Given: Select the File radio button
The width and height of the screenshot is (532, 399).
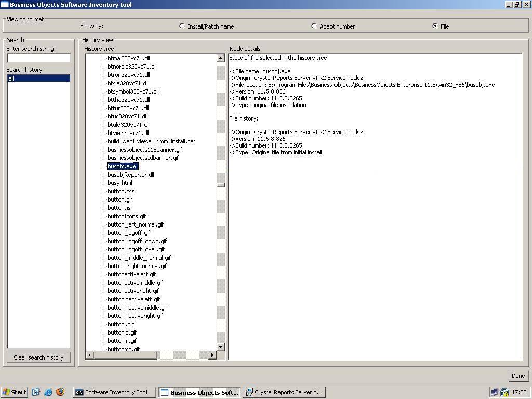Looking at the screenshot, I should pos(435,26).
